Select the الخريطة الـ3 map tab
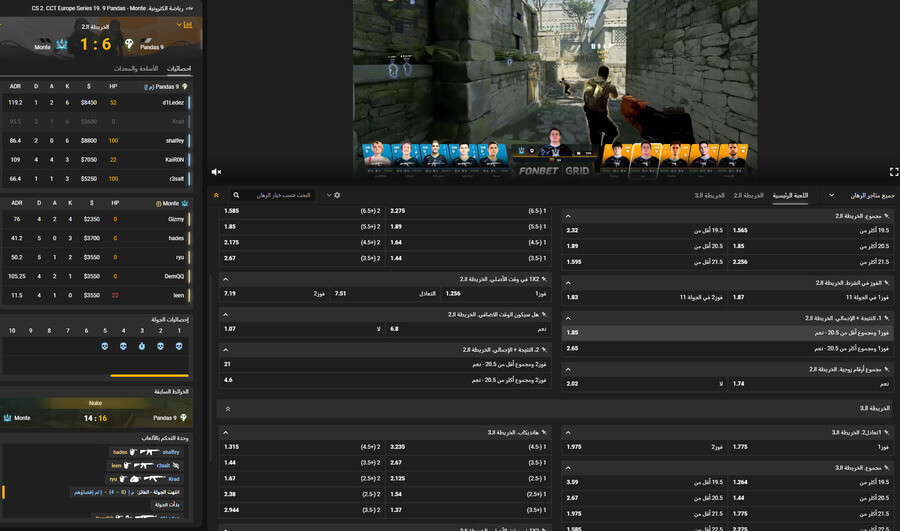900x531 pixels. (x=709, y=196)
